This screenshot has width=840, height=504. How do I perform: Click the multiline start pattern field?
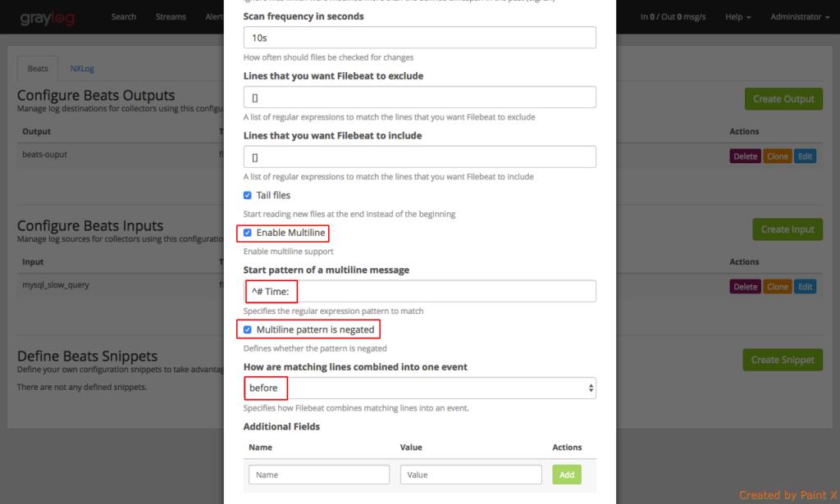pyautogui.click(x=418, y=290)
